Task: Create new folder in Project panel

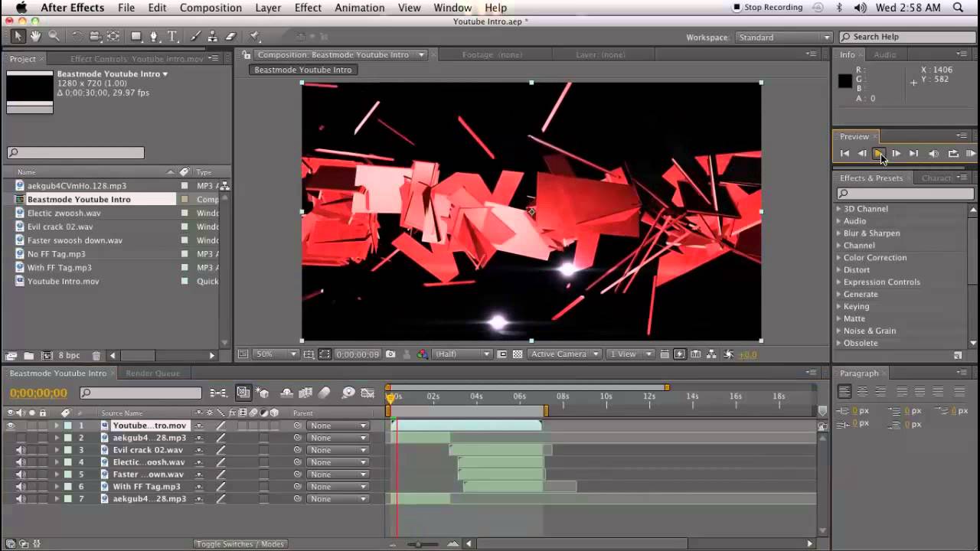Action: (x=28, y=356)
